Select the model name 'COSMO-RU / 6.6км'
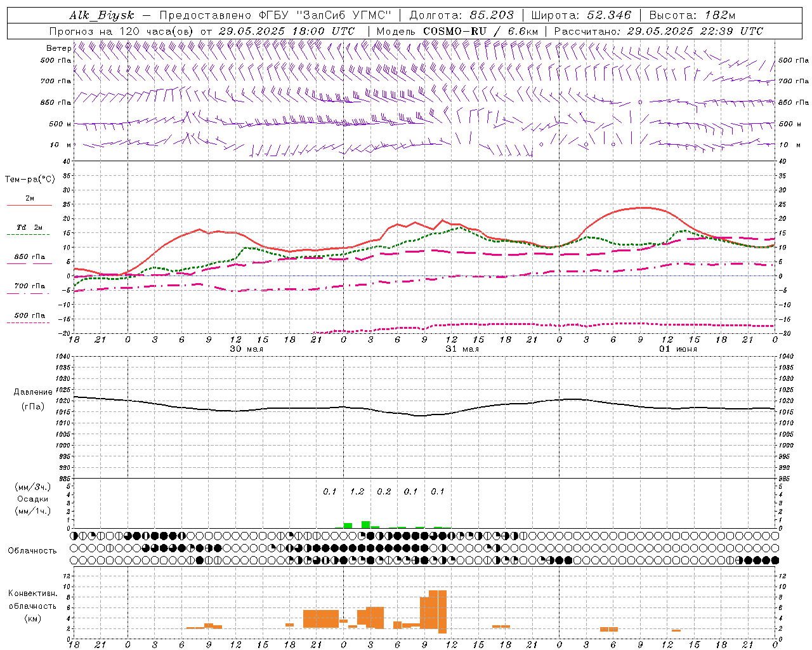This screenshot has height=650, width=812. point(481,31)
